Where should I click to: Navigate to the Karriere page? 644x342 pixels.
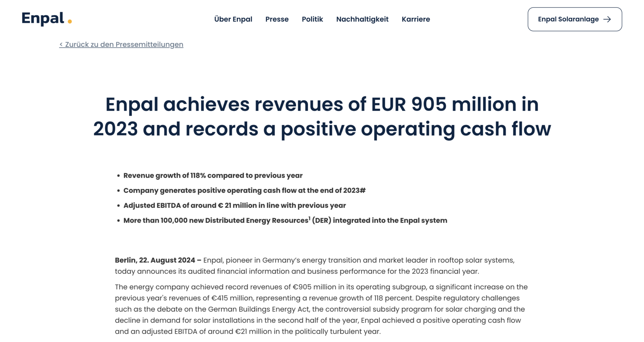(415, 19)
